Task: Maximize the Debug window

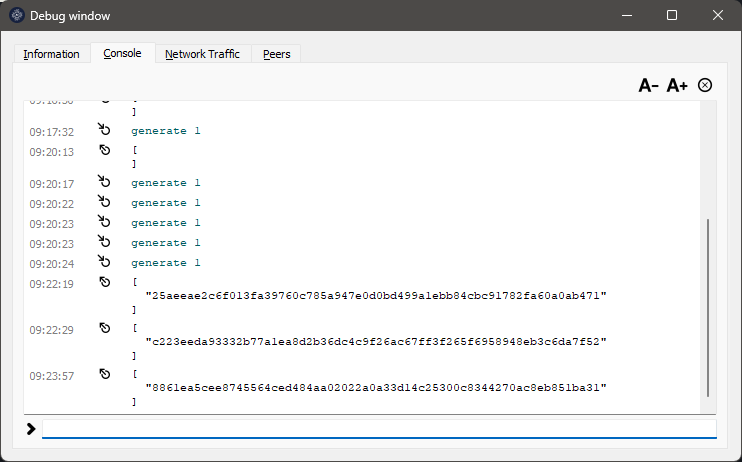Action: 672,15
